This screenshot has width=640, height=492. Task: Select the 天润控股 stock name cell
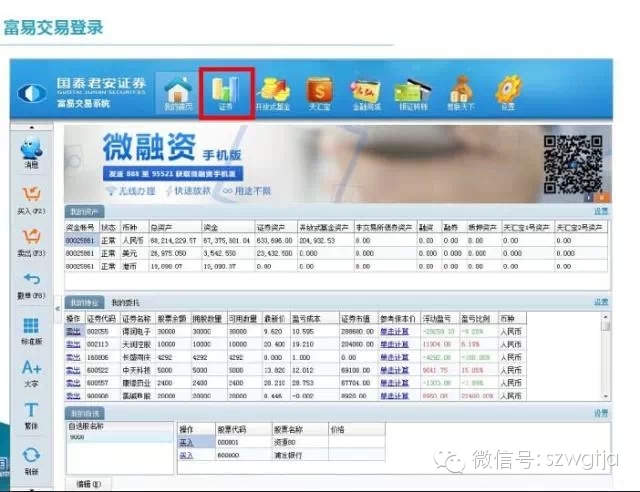(138, 344)
